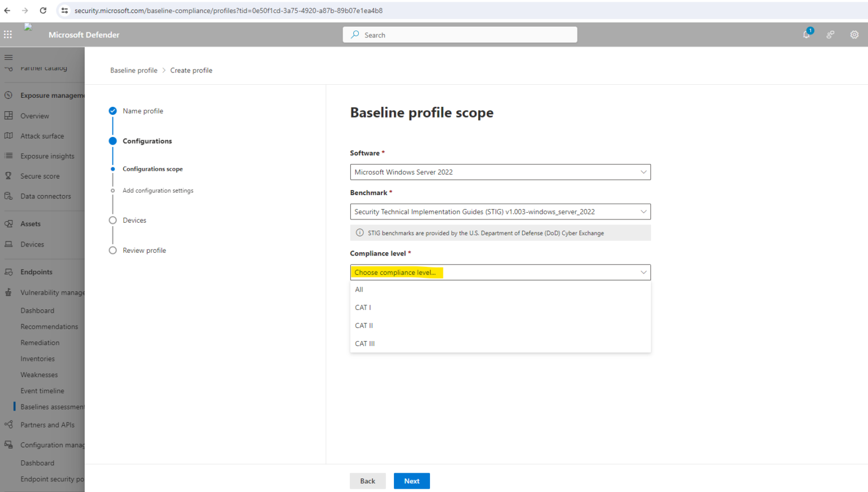
Task: Select the completed Name profile step indicator
Action: tap(112, 111)
